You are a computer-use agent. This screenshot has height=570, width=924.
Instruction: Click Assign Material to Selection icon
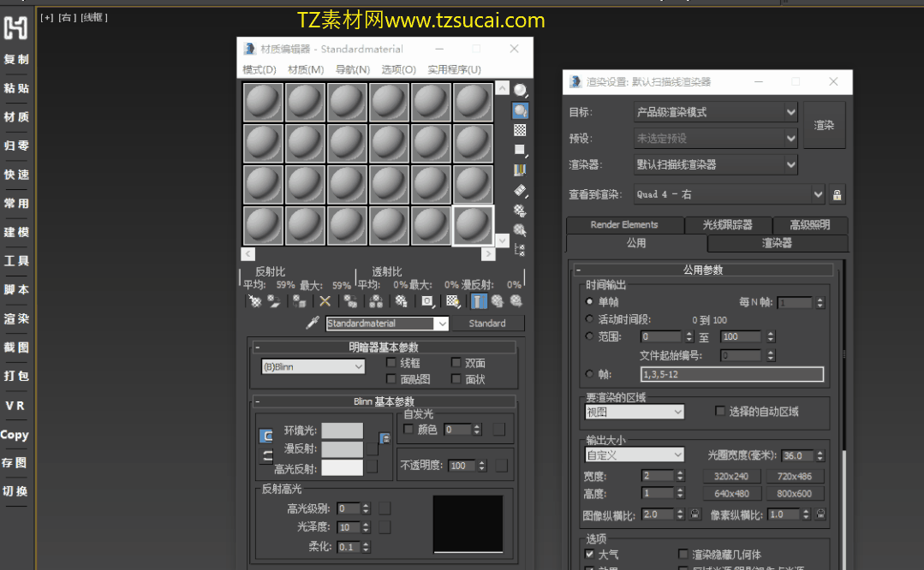click(300, 301)
